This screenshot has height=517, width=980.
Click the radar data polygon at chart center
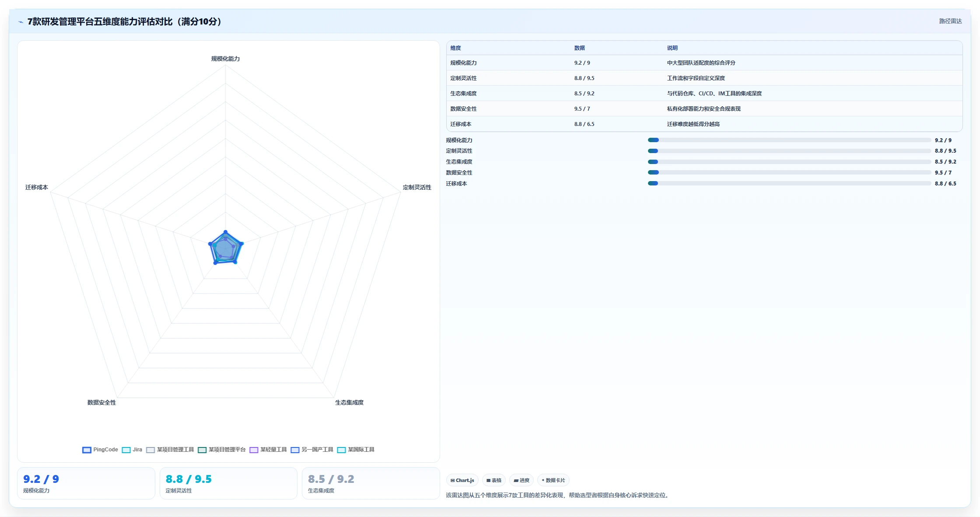click(x=225, y=249)
